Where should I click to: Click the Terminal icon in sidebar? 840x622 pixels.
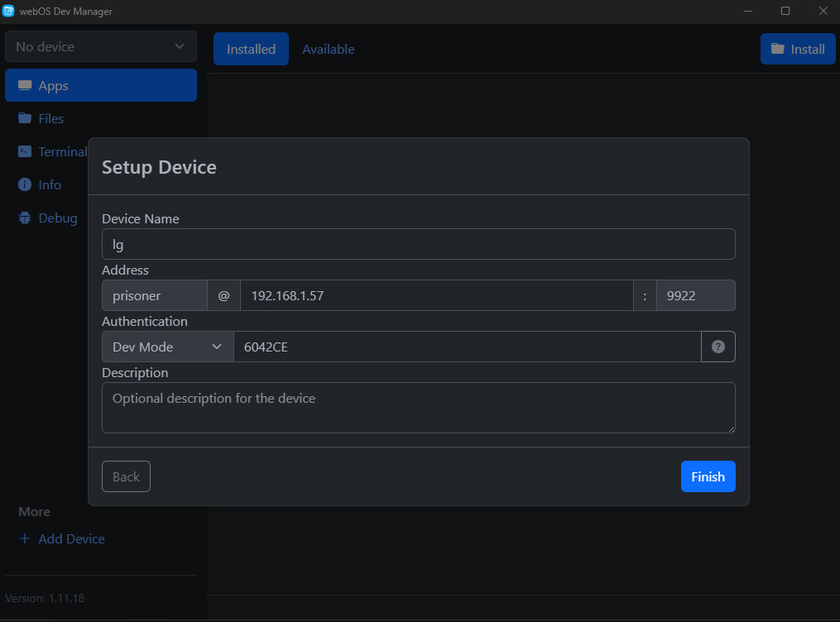point(25,151)
